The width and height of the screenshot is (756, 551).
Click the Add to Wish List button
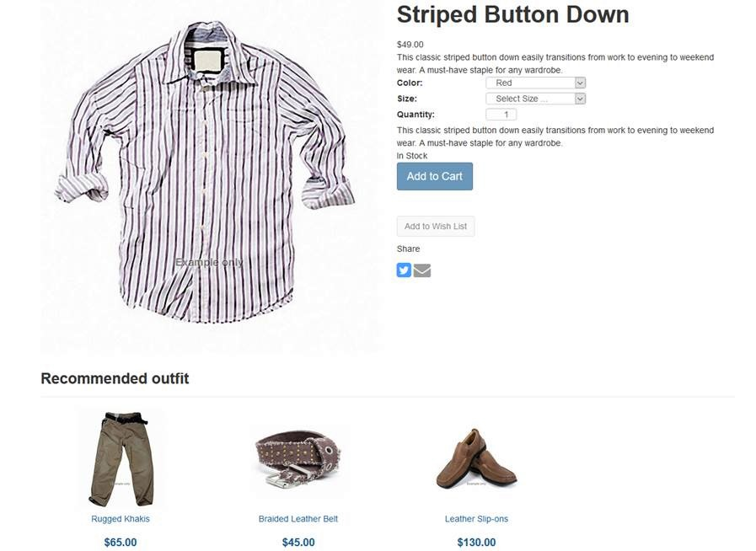point(436,227)
